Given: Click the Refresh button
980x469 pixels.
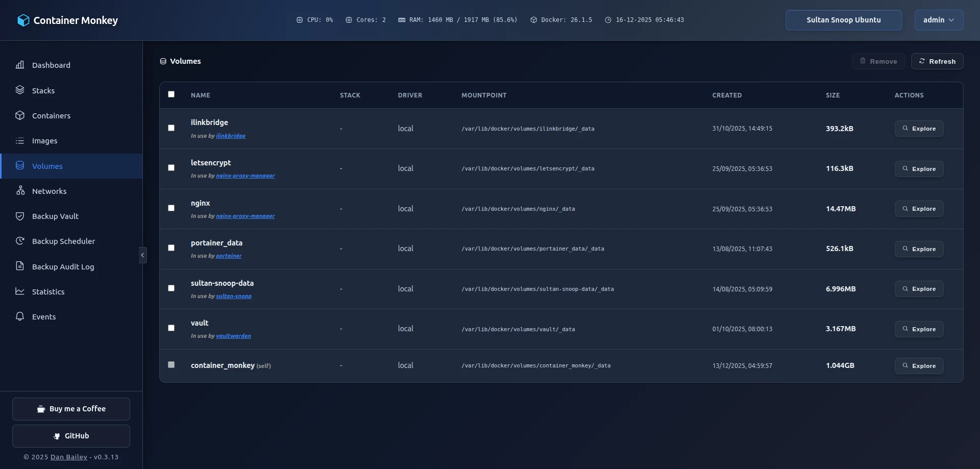Looking at the screenshot, I should [x=938, y=61].
